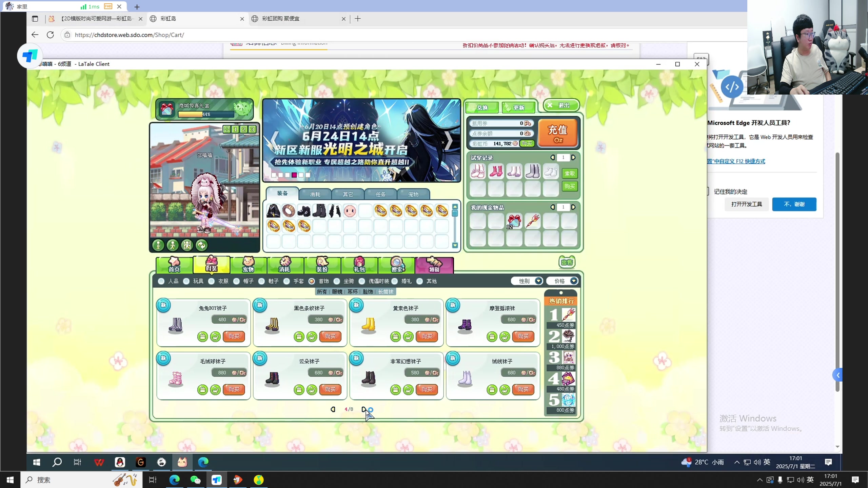Click the walking pose icon under character preview
This screenshot has width=868, height=488.
click(x=173, y=245)
